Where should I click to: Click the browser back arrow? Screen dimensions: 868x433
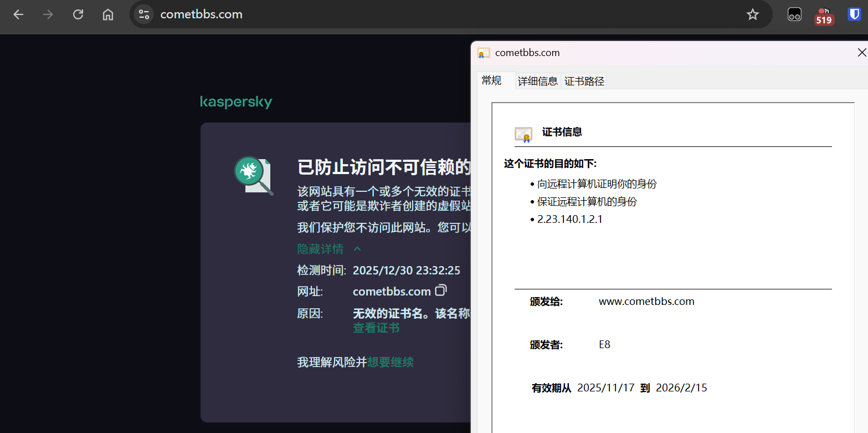point(18,14)
